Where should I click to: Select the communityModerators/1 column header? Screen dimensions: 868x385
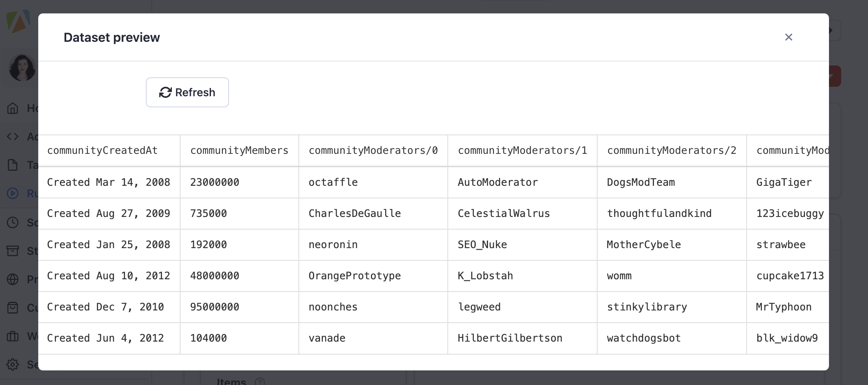(522, 151)
